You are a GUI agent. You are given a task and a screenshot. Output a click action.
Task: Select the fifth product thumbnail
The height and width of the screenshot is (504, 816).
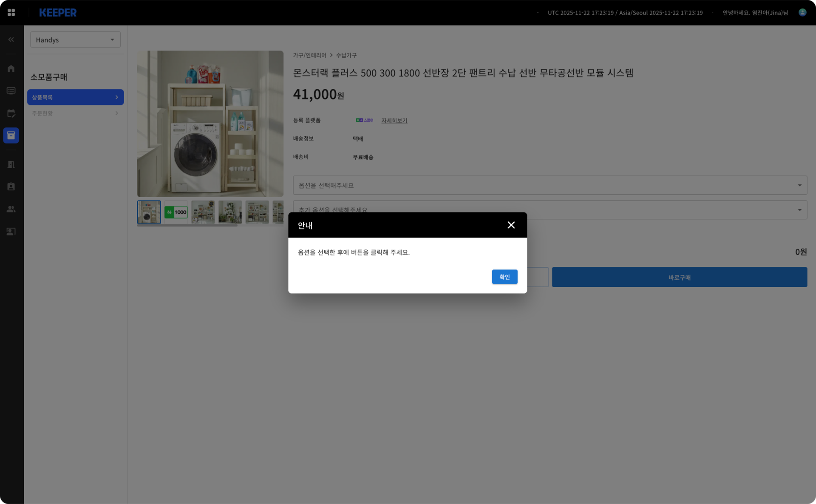[x=257, y=212]
